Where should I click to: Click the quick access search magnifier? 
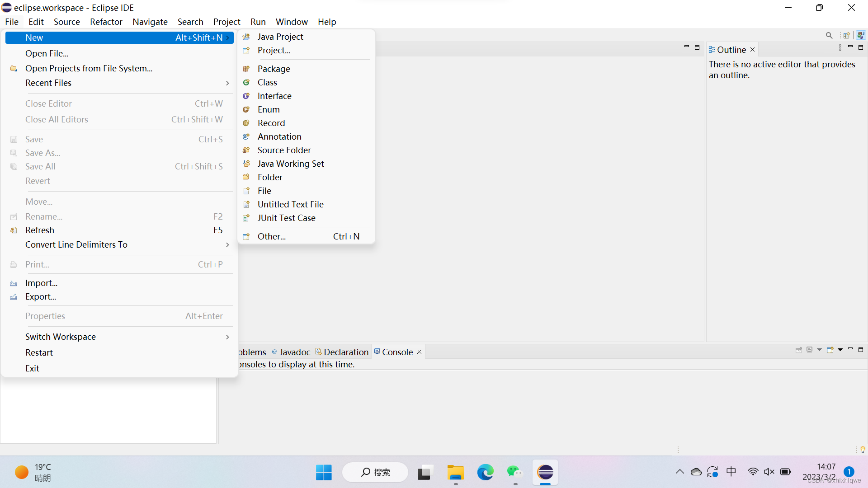tap(829, 36)
